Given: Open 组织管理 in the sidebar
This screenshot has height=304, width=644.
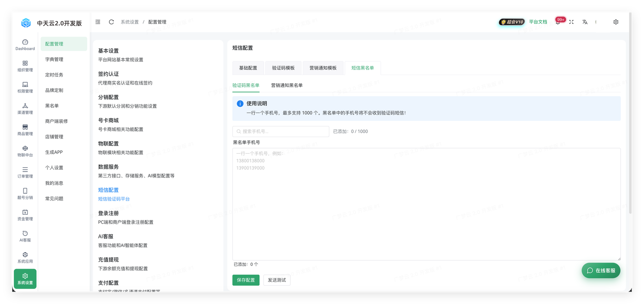Looking at the screenshot, I should (x=25, y=66).
